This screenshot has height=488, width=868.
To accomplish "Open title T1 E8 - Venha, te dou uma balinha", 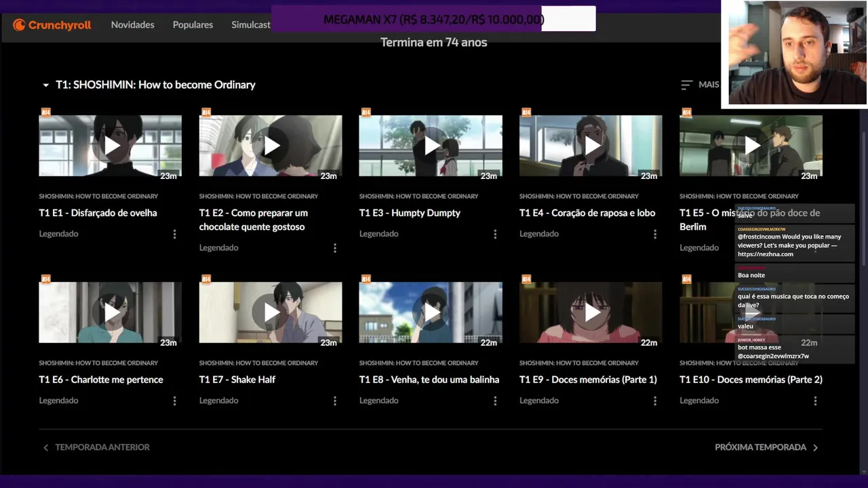I will [429, 380].
